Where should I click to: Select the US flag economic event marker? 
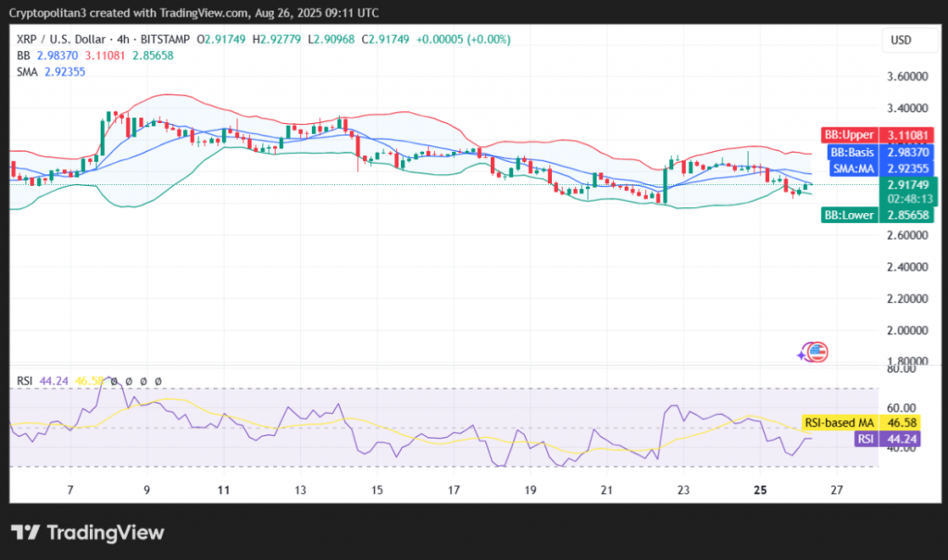click(x=812, y=352)
